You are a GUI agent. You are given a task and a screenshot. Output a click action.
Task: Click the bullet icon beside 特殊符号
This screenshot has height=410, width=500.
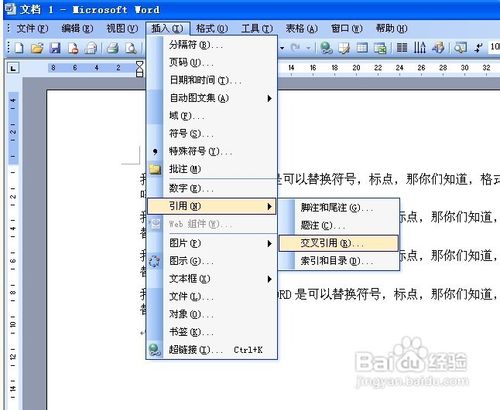155,151
